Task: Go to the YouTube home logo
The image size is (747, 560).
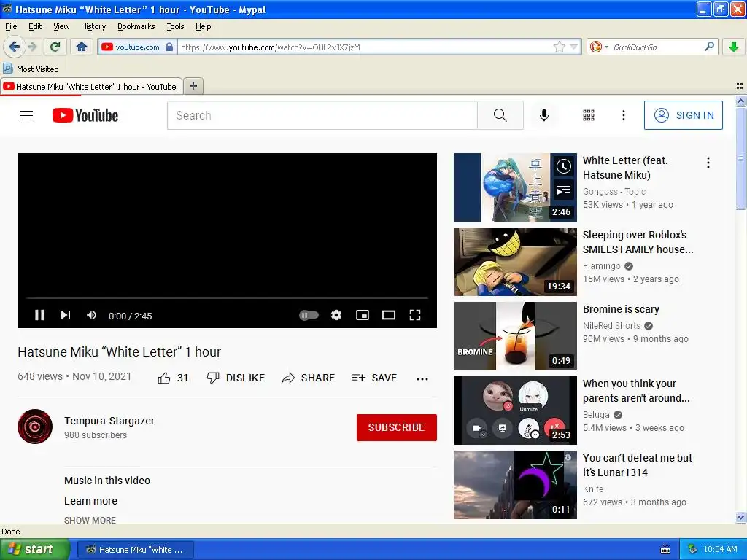Action: coord(85,115)
